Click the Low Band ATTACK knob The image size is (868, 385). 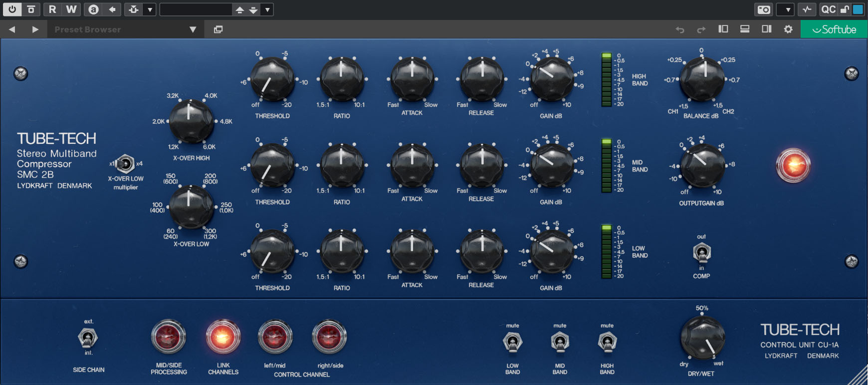click(x=412, y=251)
